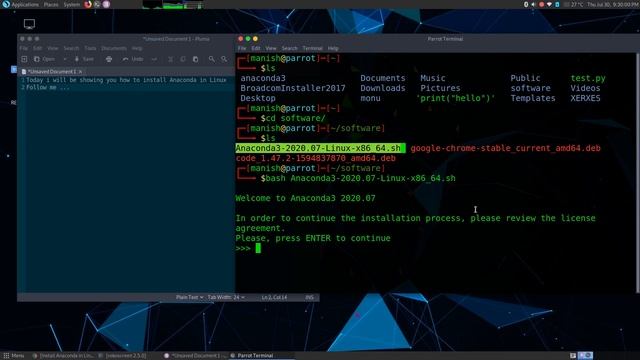Open Terminal File menu
This screenshot has width=640, height=360.
242,48
